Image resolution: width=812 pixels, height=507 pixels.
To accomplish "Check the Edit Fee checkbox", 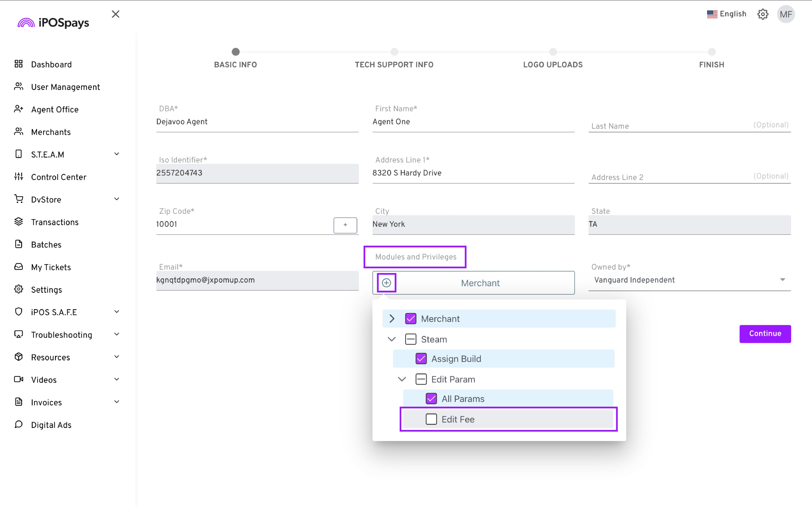I will click(x=431, y=419).
